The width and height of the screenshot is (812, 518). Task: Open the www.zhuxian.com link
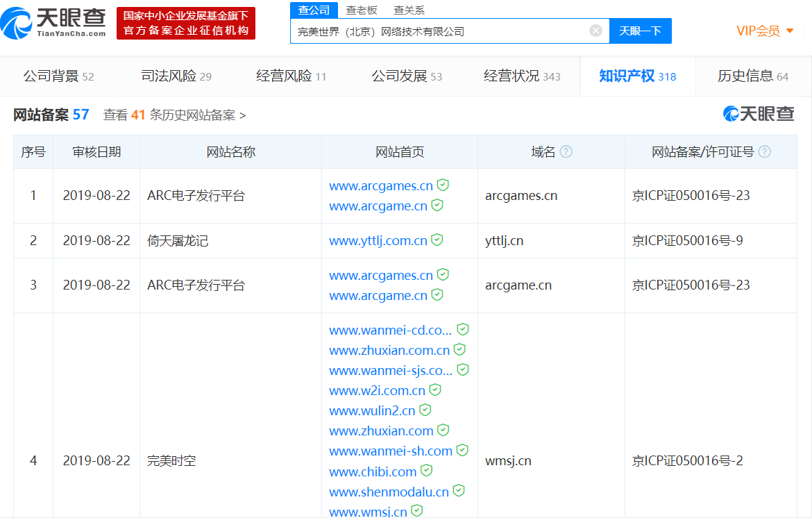[x=381, y=431]
